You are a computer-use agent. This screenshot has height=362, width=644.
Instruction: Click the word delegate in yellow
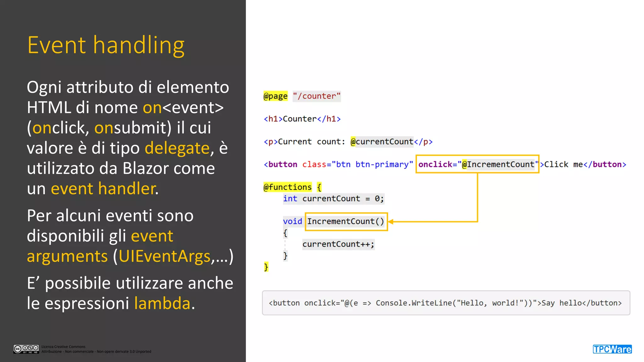click(177, 148)
